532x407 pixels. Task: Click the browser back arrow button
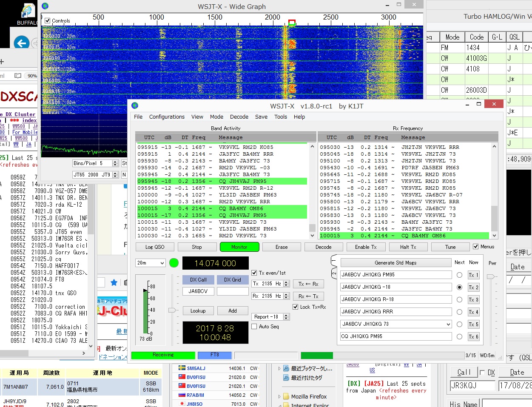pyautogui.click(x=22, y=43)
